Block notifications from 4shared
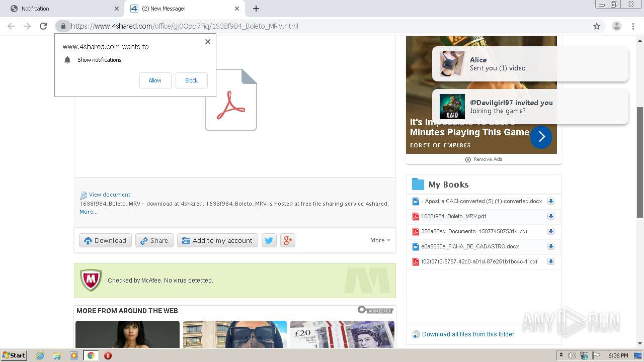 191,80
